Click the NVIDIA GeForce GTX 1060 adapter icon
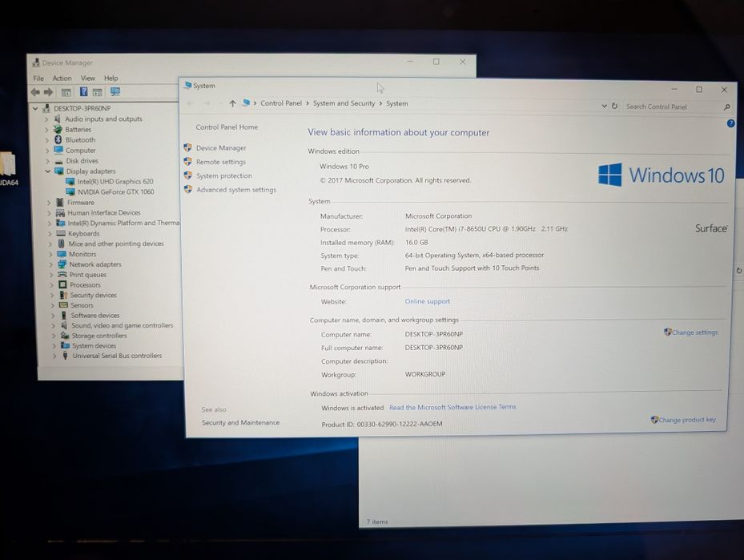This screenshot has width=744, height=560. 70,191
